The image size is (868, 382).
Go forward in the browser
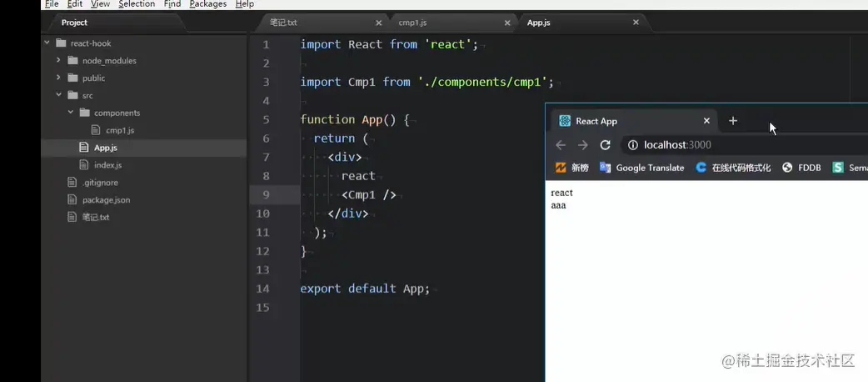coord(583,145)
